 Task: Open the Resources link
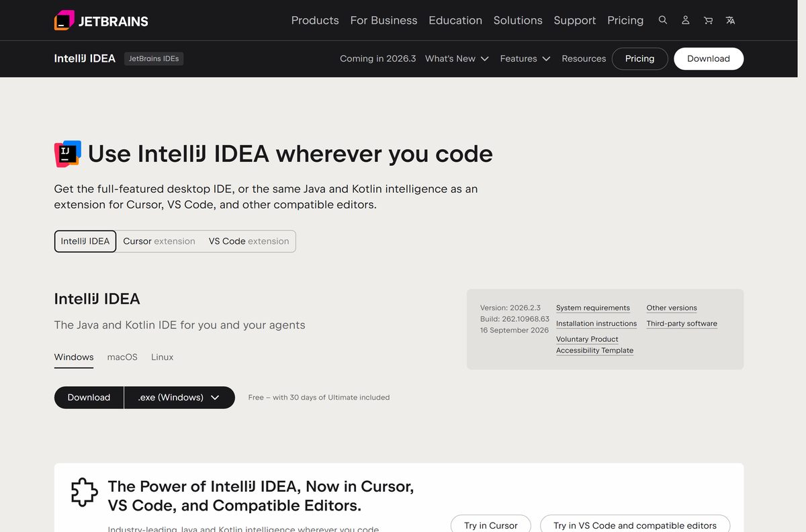584,58
